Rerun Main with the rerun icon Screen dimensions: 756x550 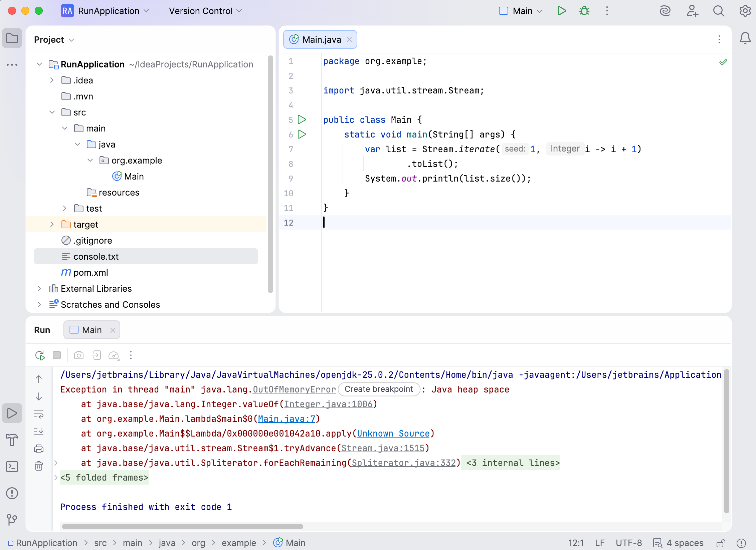tap(40, 355)
